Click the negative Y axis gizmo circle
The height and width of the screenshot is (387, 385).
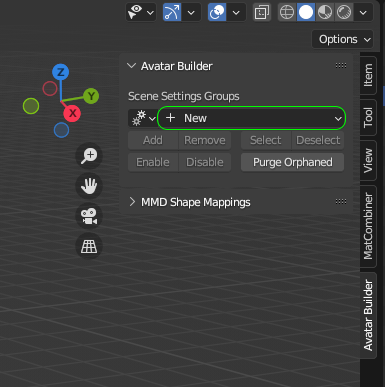point(31,106)
